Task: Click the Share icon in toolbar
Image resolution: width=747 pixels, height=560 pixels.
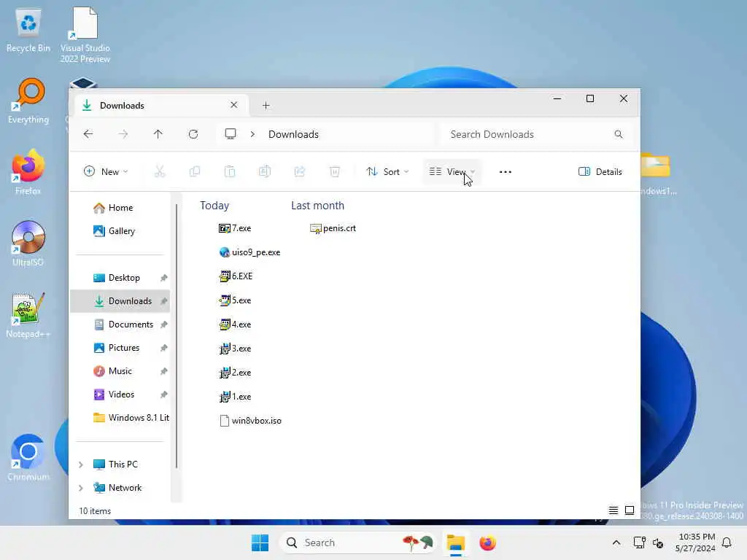Action: pos(300,171)
